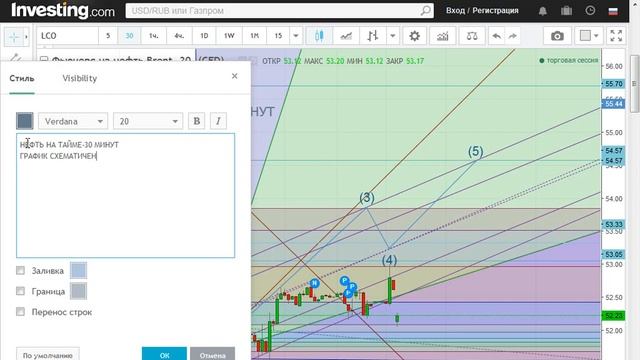
Task: Choose the Граница border color swatch
Action: click(x=78, y=291)
